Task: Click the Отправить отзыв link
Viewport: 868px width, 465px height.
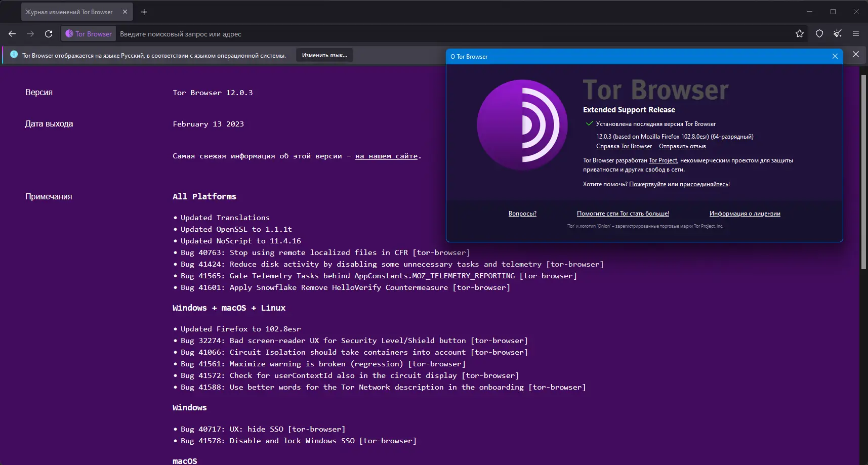Action: click(x=682, y=146)
